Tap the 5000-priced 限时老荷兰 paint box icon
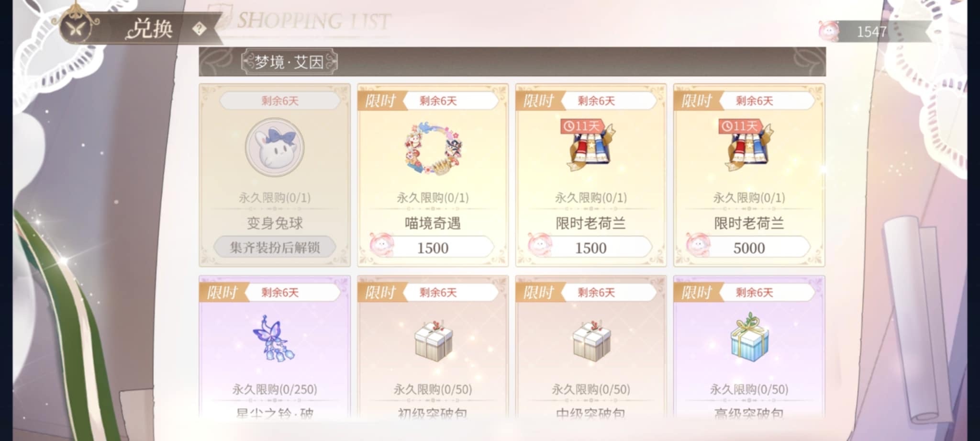Viewport: 980px width, 441px height. (x=749, y=147)
